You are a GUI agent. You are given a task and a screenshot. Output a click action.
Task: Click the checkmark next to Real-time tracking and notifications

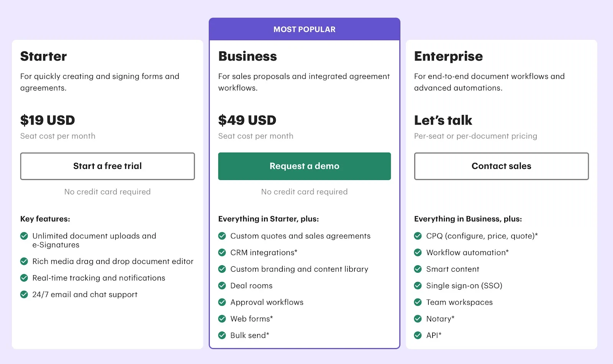tap(23, 278)
